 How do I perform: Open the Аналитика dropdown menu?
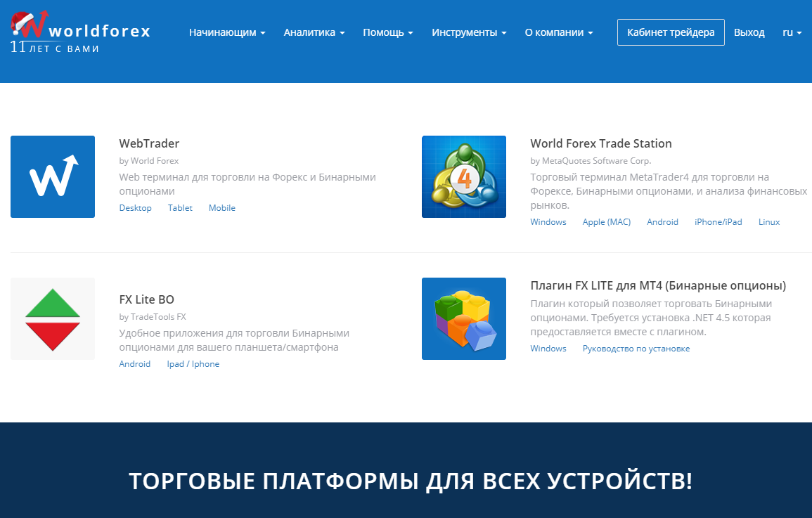tap(314, 32)
